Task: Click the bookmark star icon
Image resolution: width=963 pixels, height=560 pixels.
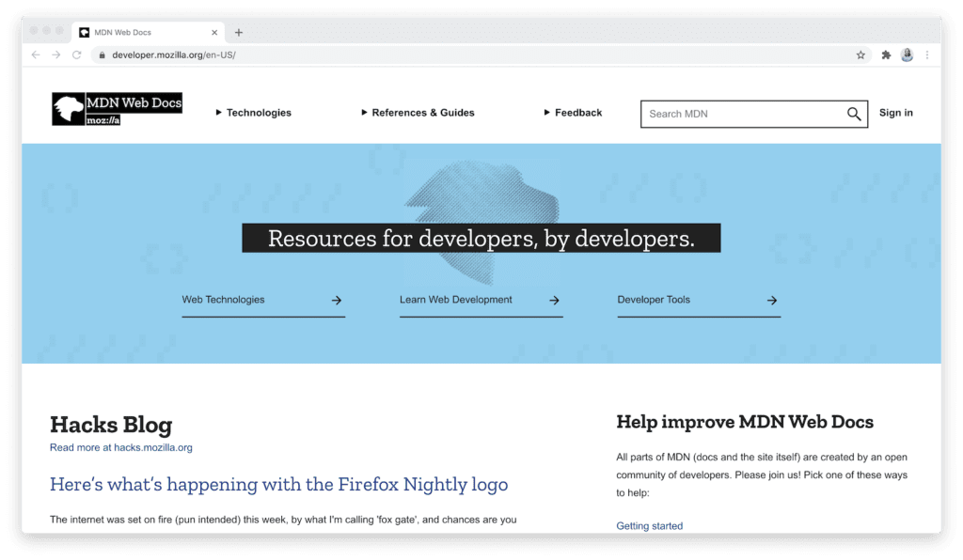Action: coord(860,54)
